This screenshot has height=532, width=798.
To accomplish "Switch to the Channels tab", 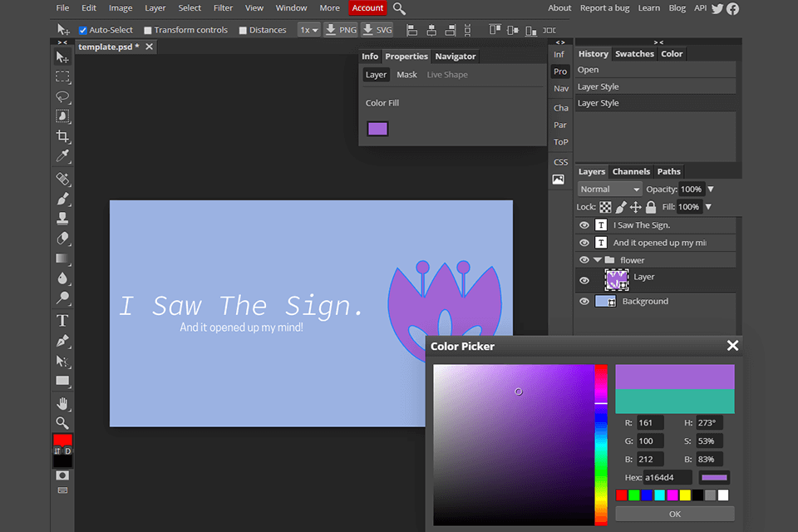I will [x=631, y=171].
